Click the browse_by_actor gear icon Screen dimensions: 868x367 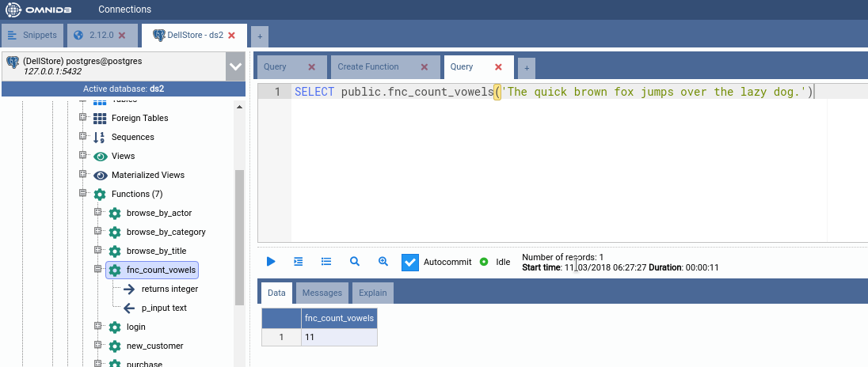pyautogui.click(x=115, y=214)
